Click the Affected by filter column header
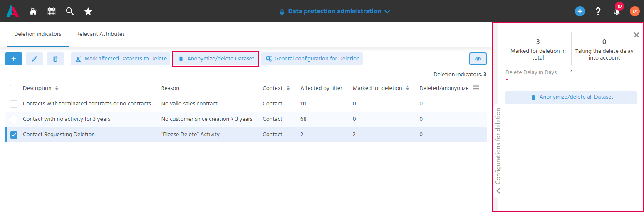Image resolution: width=644 pixels, height=212 pixels. click(x=322, y=88)
